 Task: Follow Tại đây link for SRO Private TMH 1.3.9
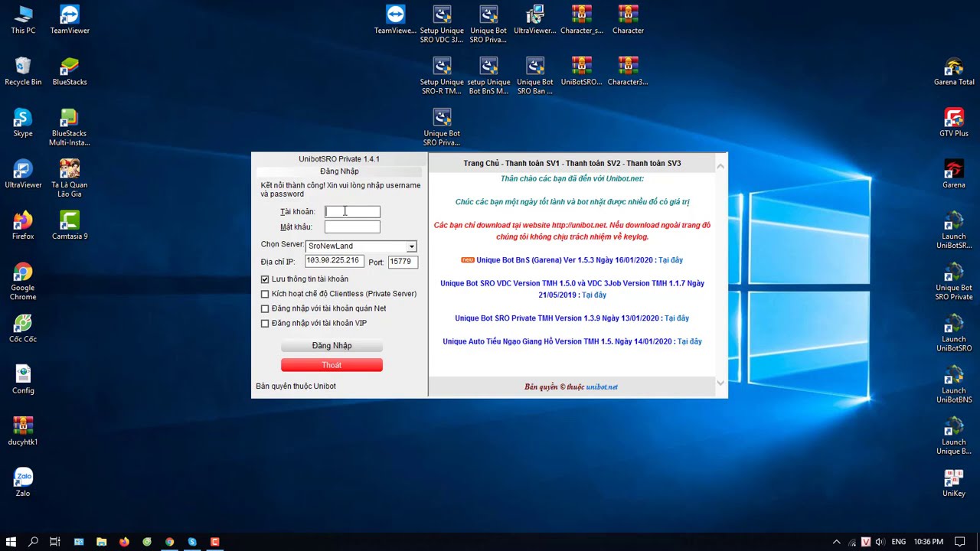[x=677, y=318]
